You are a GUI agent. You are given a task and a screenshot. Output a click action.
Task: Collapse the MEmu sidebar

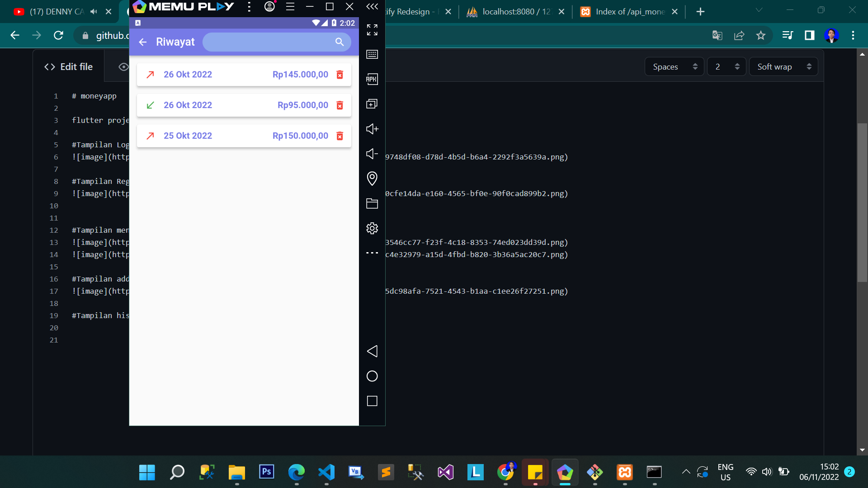(372, 7)
